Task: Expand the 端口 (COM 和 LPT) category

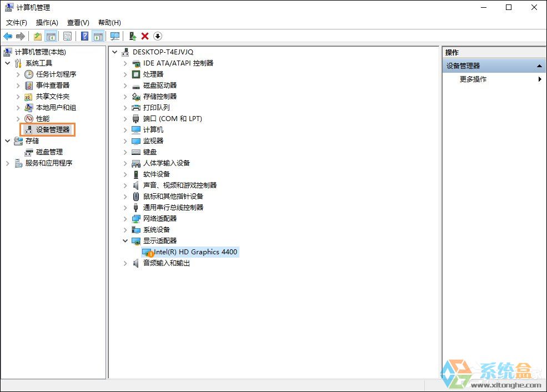Action: [126, 119]
